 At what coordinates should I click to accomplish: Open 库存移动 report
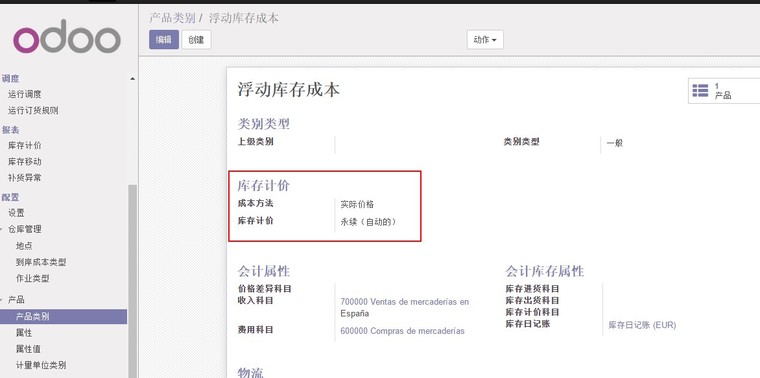(25, 161)
